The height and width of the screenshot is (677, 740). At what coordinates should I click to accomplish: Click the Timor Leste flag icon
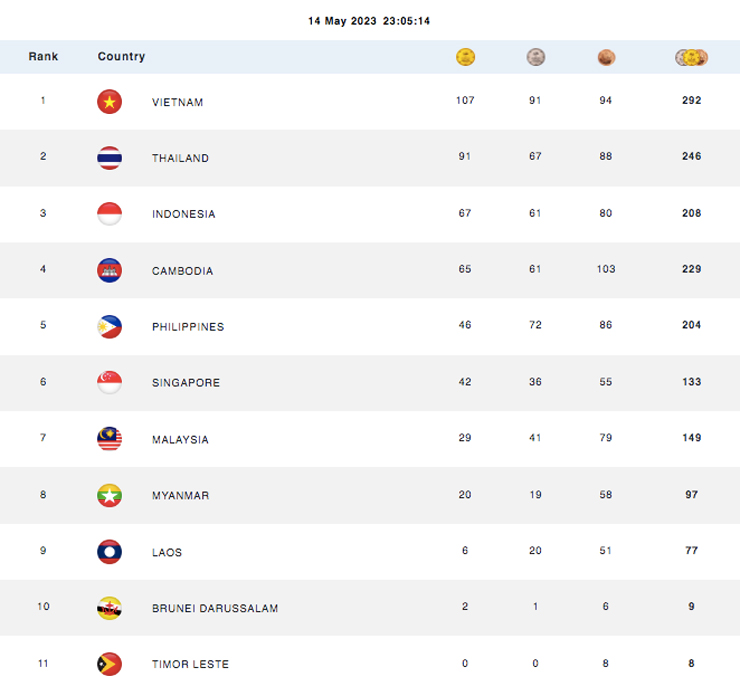click(x=109, y=663)
